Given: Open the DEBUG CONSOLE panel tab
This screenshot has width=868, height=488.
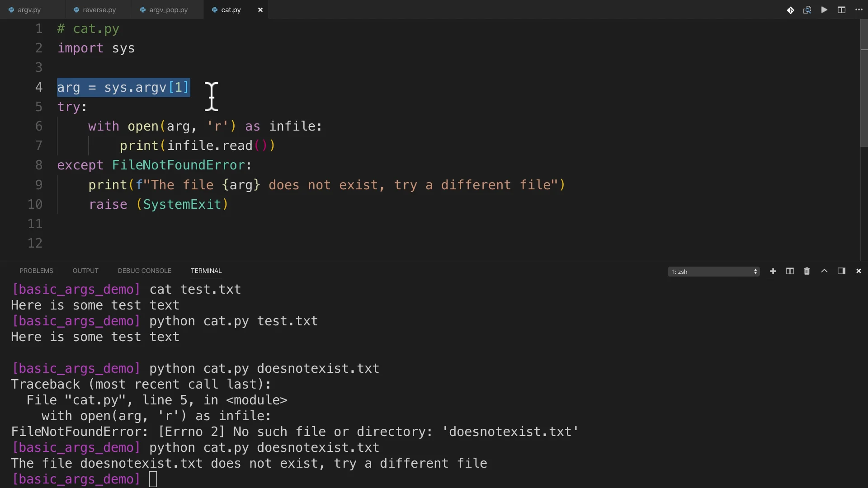Looking at the screenshot, I should [x=144, y=271].
